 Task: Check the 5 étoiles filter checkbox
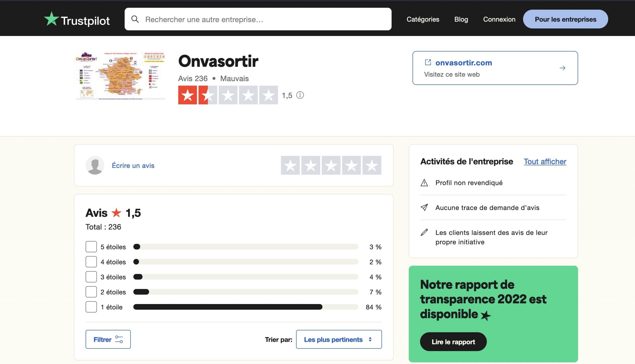pos(91,247)
